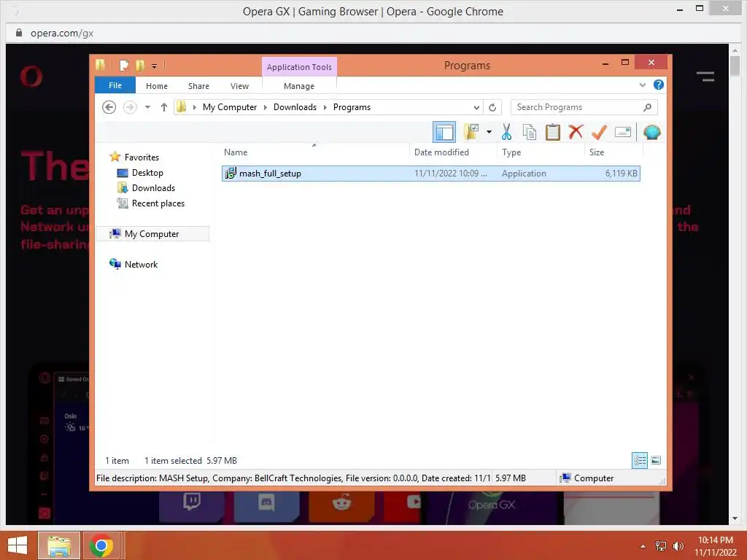Click Programs in the address breadcrumb
The image size is (747, 560).
click(x=352, y=107)
